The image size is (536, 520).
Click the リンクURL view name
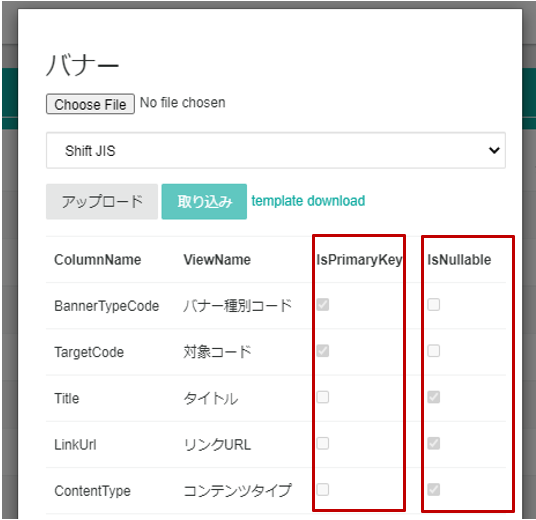click(217, 445)
